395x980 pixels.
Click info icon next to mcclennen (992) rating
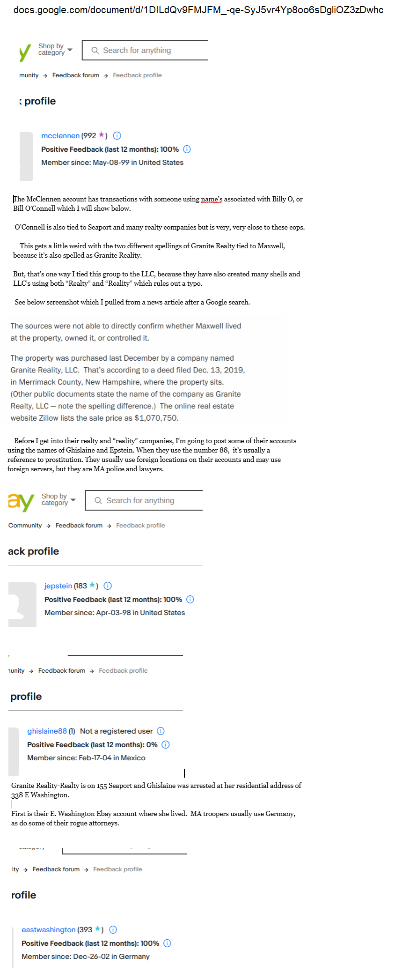[x=117, y=136]
